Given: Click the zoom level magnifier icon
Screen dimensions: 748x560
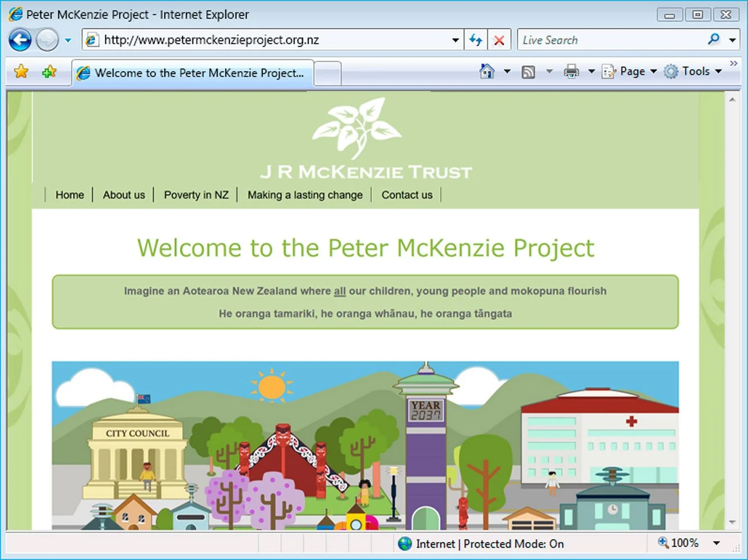Looking at the screenshot, I should (x=663, y=543).
